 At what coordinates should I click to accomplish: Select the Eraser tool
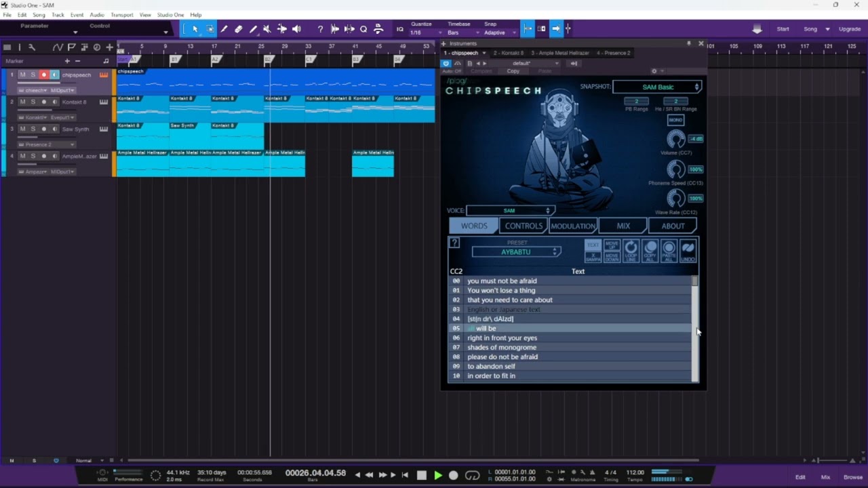point(238,29)
